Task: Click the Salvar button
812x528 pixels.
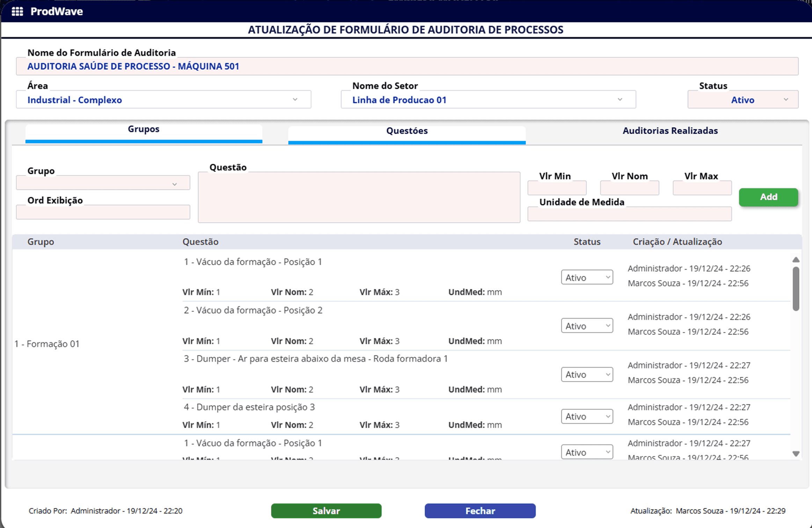Action: pos(326,511)
